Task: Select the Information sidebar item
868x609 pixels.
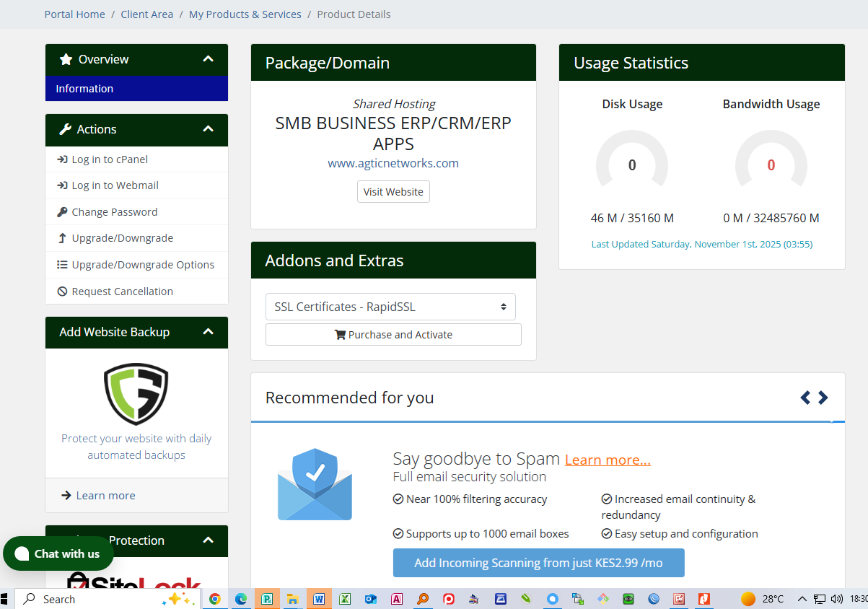Action: (x=84, y=88)
